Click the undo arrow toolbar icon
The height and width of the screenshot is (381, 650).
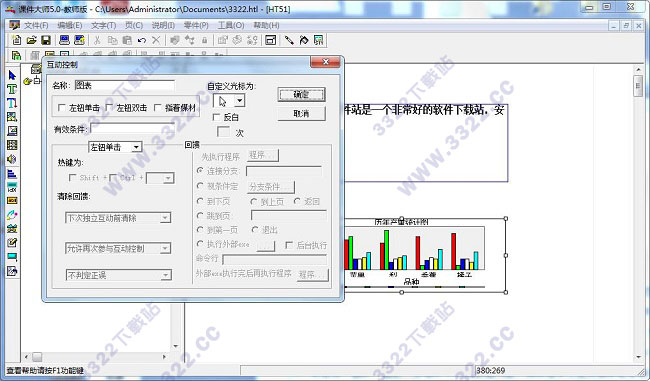142,40
